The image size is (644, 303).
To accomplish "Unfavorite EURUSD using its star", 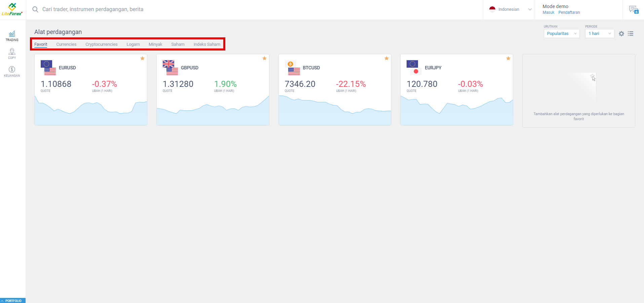I will (142, 58).
